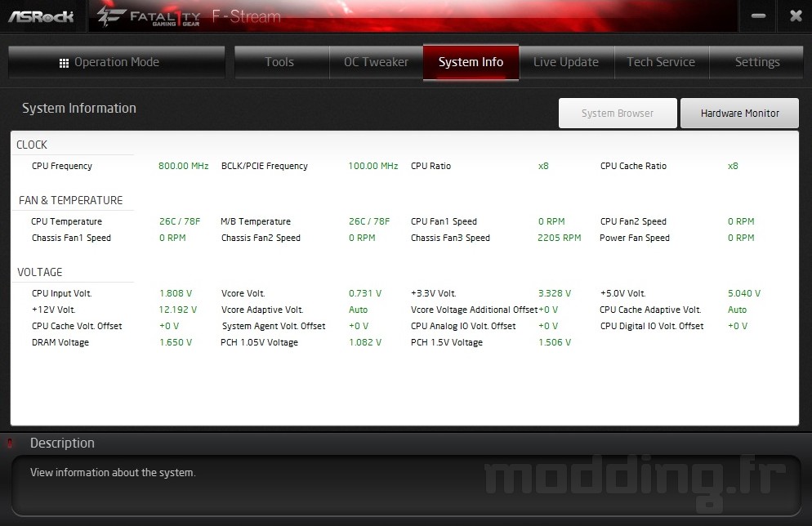
Task: Click the CPU Digital IO Volt. Offset label
Action: (x=652, y=326)
